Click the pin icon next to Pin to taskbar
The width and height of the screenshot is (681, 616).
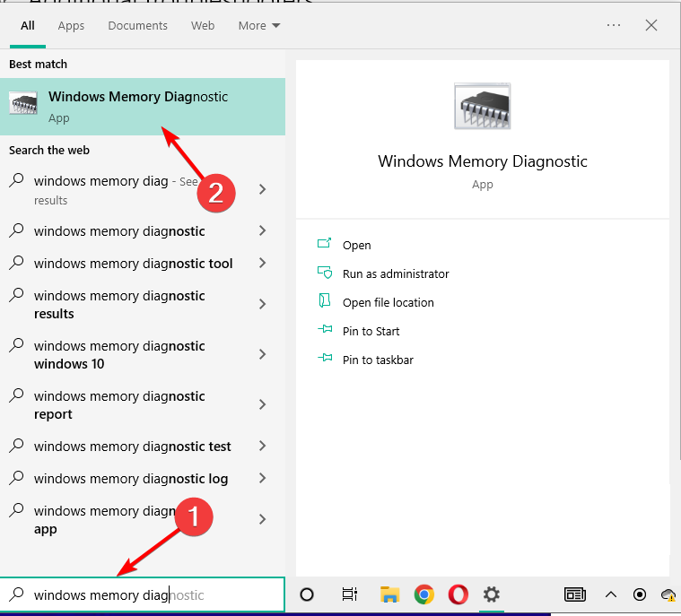click(325, 358)
